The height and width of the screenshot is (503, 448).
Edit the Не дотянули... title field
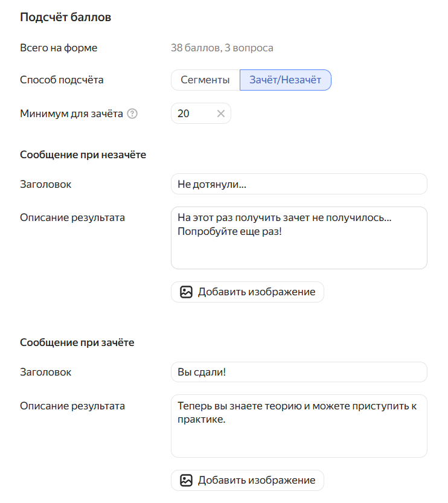[299, 184]
